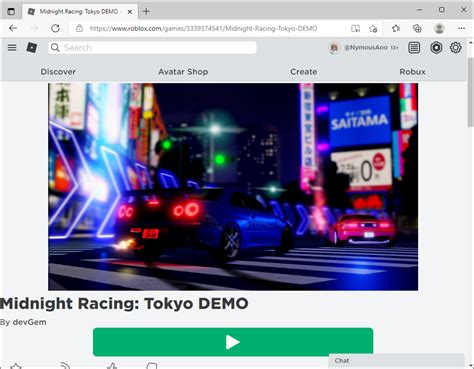
Task: View site information lock icon
Action: (x=79, y=28)
